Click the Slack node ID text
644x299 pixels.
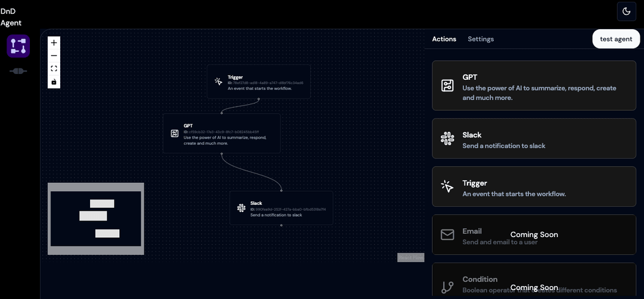pos(288,209)
